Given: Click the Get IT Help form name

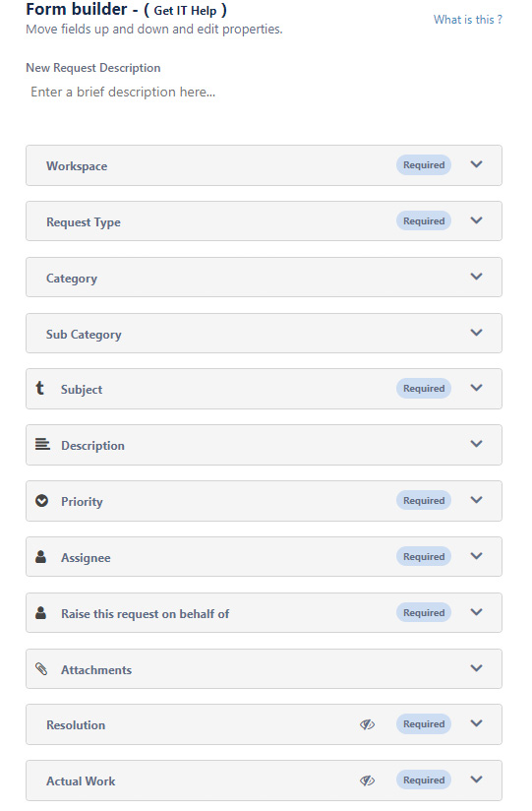Looking at the screenshot, I should pyautogui.click(x=185, y=11).
